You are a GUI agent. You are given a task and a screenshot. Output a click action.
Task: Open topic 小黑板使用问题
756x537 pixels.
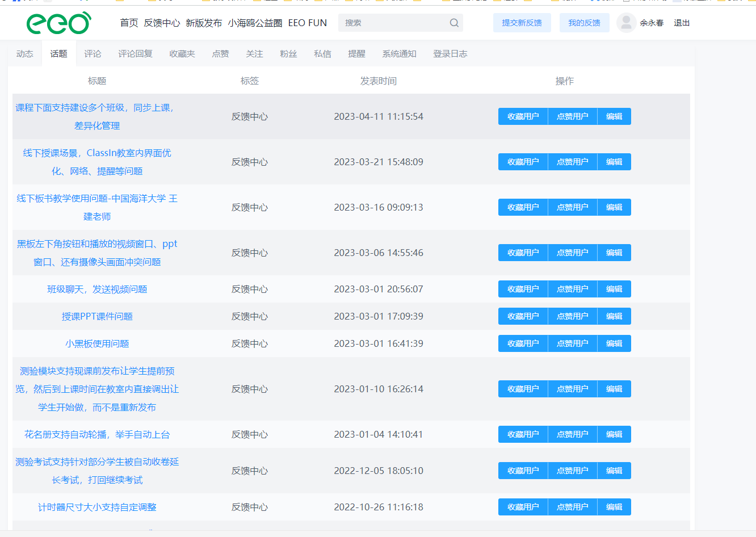(x=97, y=343)
